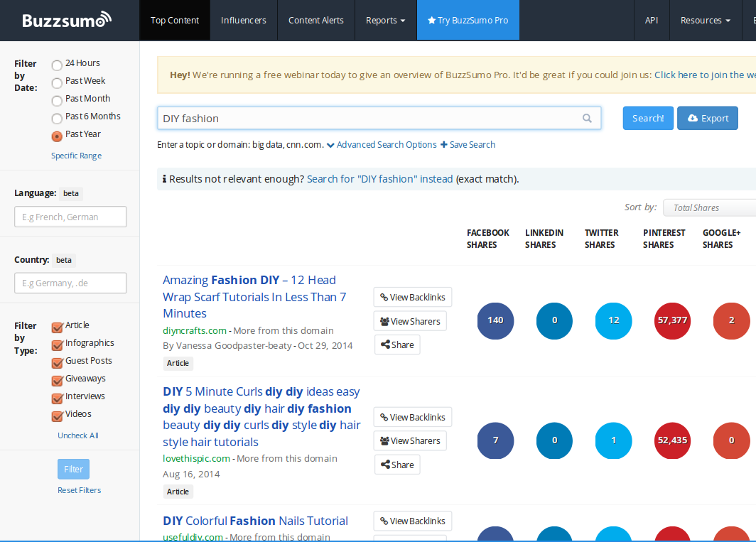This screenshot has width=756, height=542.
Task: Open Amazing Fashion DIY Head Wrap article
Action: tap(254, 296)
